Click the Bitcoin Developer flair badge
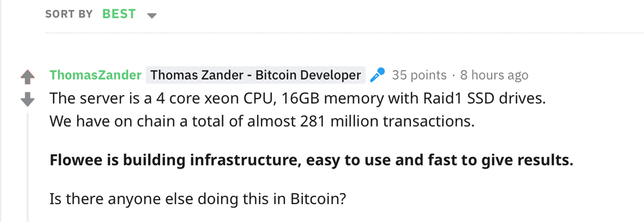 point(256,75)
